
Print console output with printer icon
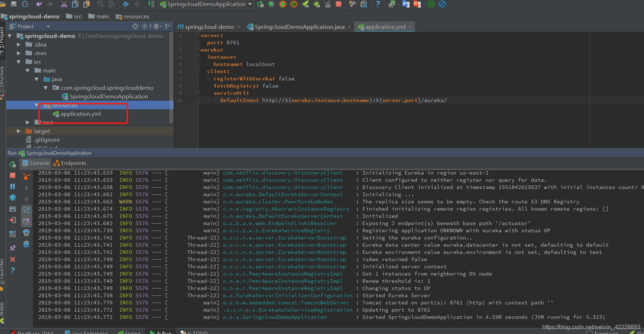[x=26, y=233]
